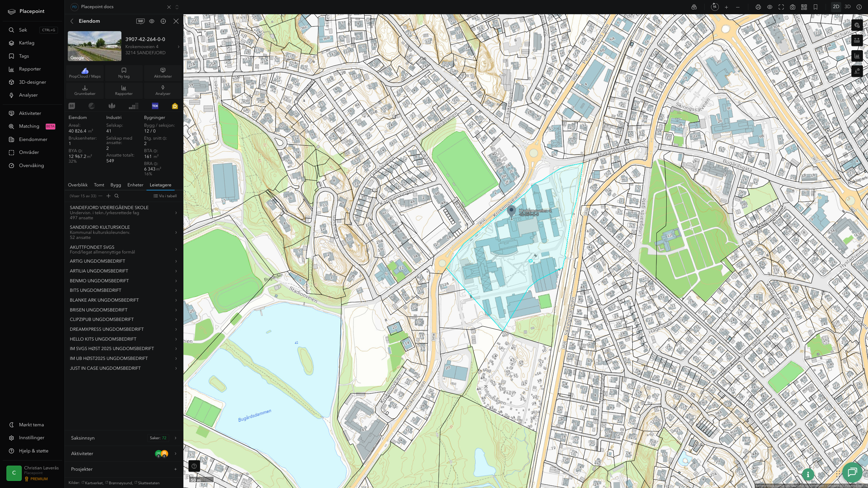This screenshot has height=488, width=868.
Task: Add a new tag with Ny tag
Action: click(124, 73)
